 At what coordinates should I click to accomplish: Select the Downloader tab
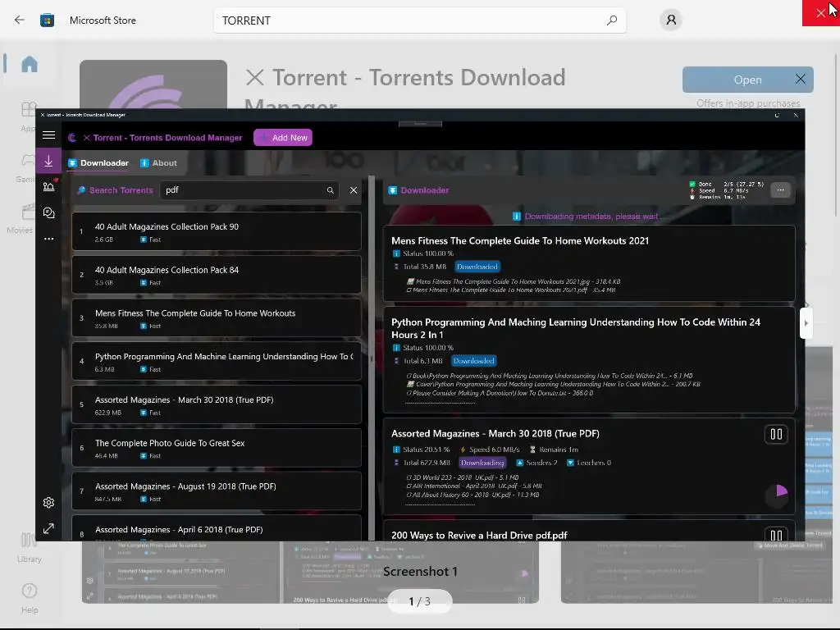point(98,163)
